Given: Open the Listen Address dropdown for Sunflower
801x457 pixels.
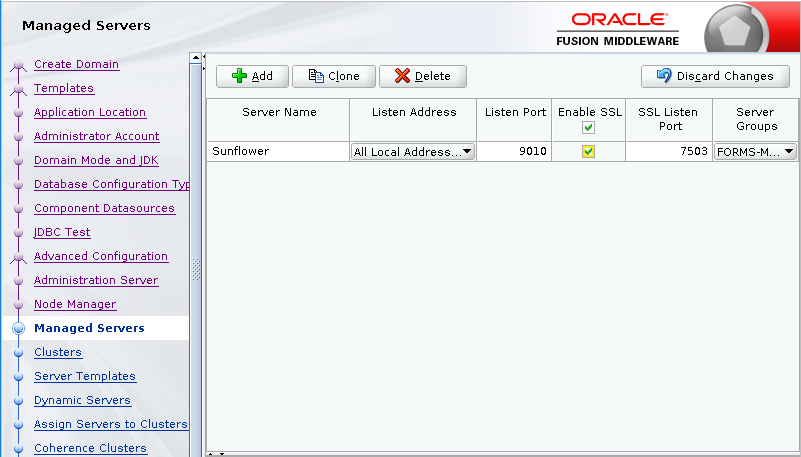Looking at the screenshot, I should 467,152.
